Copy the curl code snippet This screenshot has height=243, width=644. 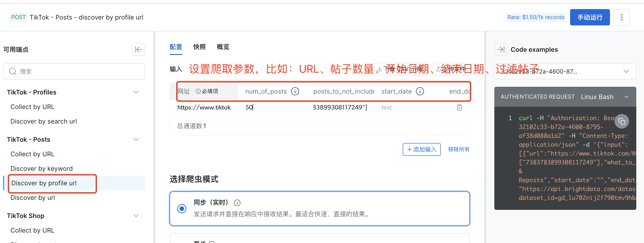point(622,121)
